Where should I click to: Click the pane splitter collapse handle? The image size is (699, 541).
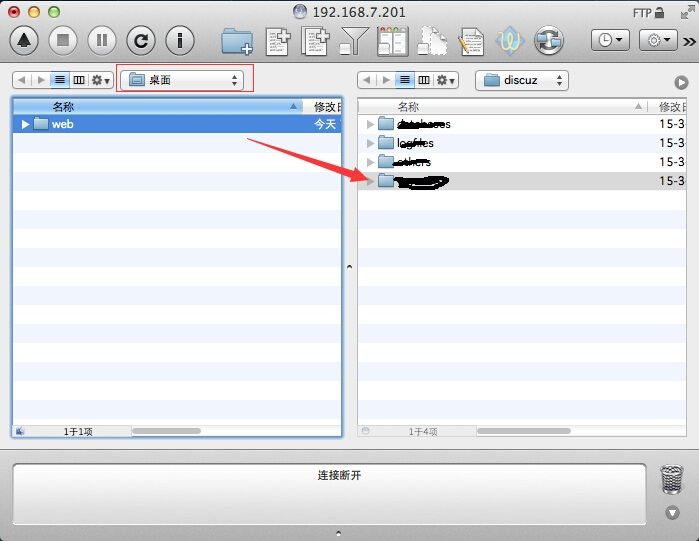click(x=349, y=267)
